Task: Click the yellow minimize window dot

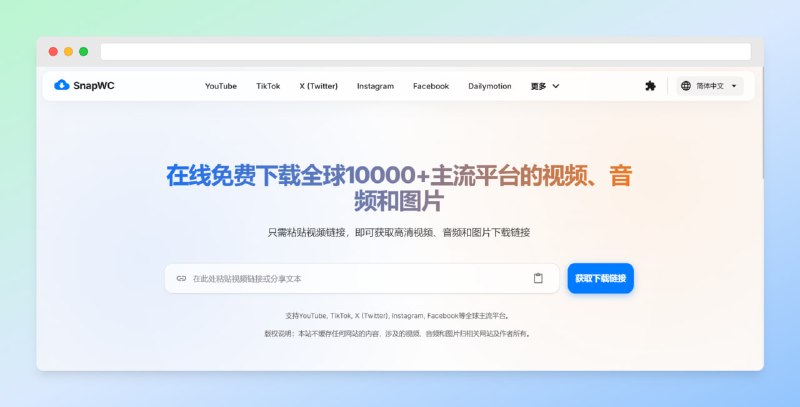Action: [x=68, y=52]
